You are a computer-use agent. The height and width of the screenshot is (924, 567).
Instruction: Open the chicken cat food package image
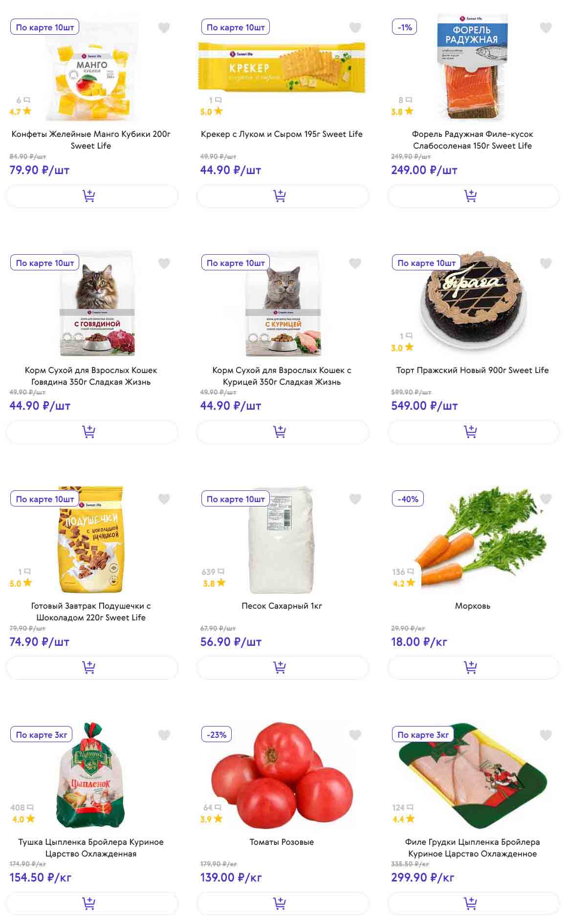click(283, 303)
